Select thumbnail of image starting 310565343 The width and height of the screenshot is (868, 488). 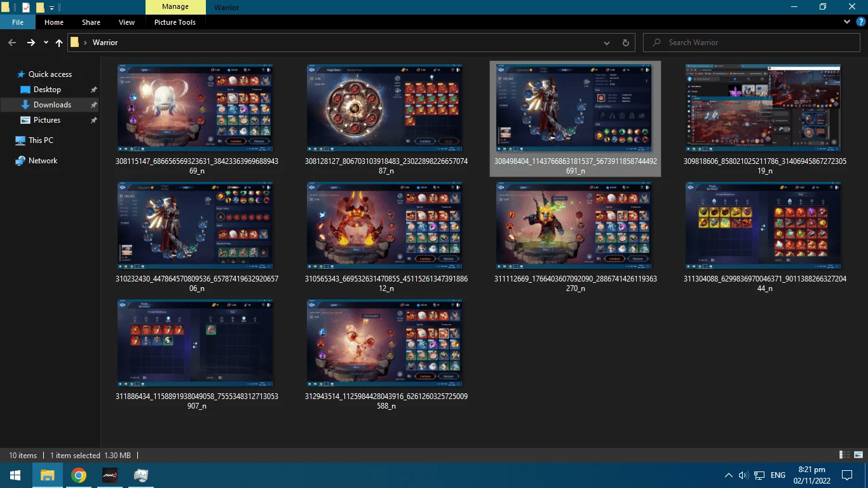point(384,226)
